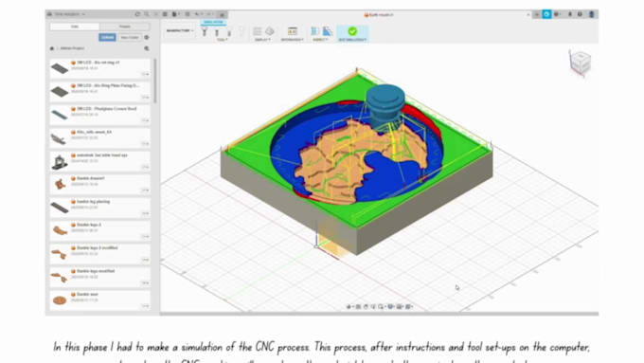This screenshot has height=363, width=644.
Task: Click the first navigation bar icon under the viewport
Action: 349,307
